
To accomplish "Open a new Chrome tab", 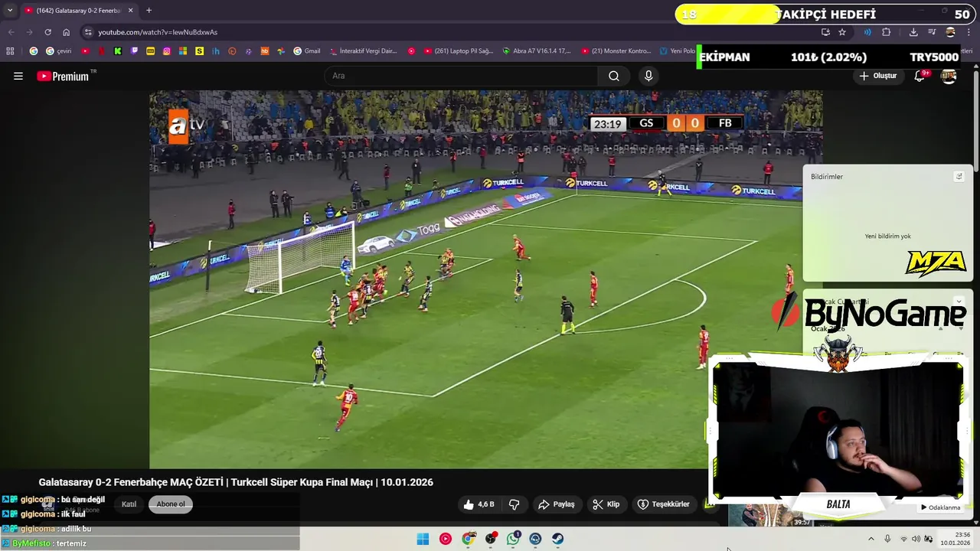I will pyautogui.click(x=149, y=11).
